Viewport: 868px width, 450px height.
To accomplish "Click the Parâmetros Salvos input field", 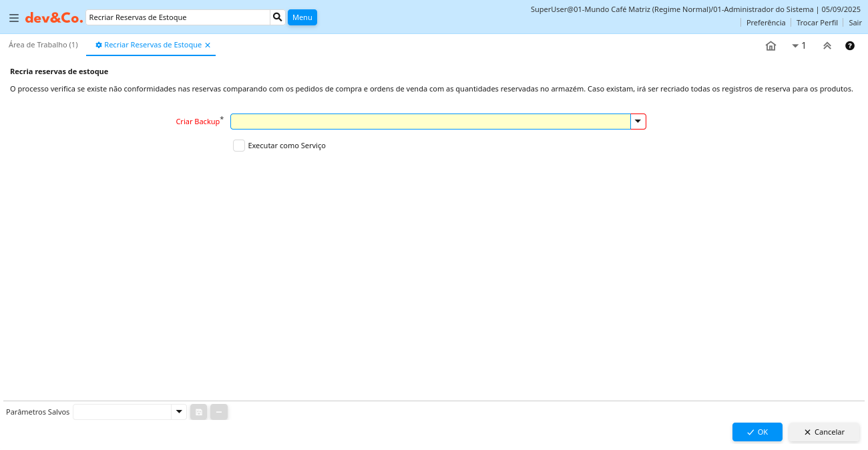I will click(x=122, y=412).
